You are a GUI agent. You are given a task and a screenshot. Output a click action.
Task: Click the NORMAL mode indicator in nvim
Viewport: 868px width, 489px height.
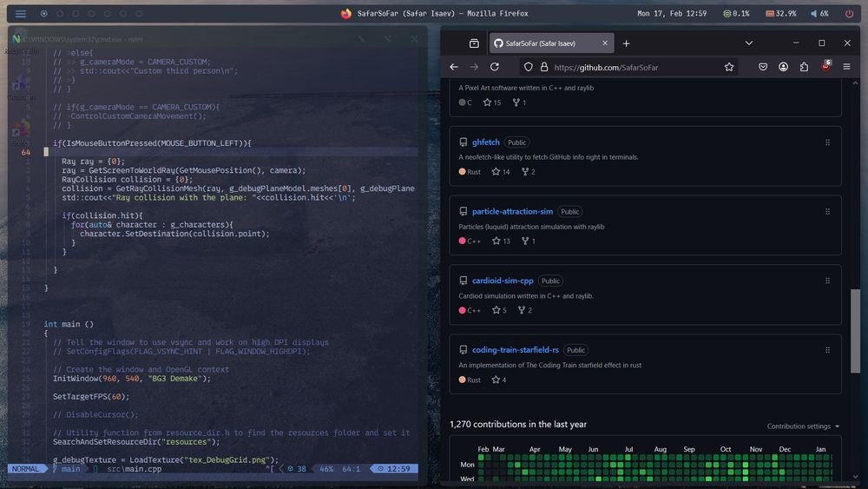(x=25, y=469)
